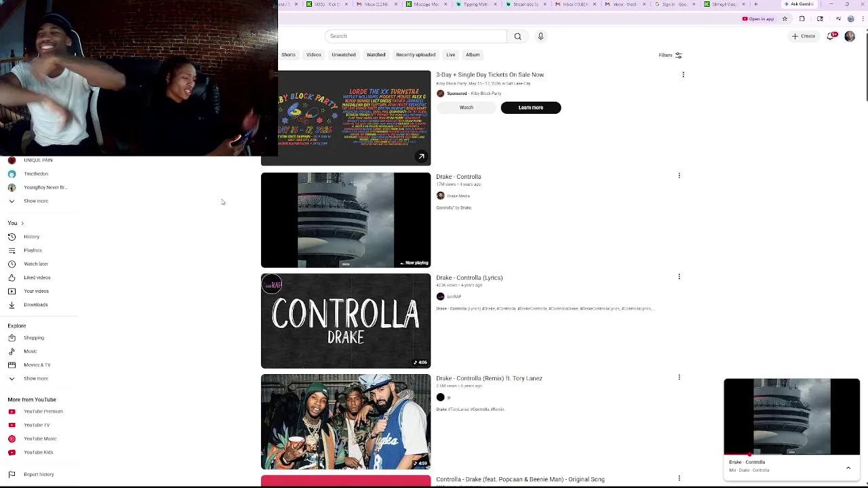868x488 pixels.
Task: Open YouTube Premium link
Action: tap(43, 411)
